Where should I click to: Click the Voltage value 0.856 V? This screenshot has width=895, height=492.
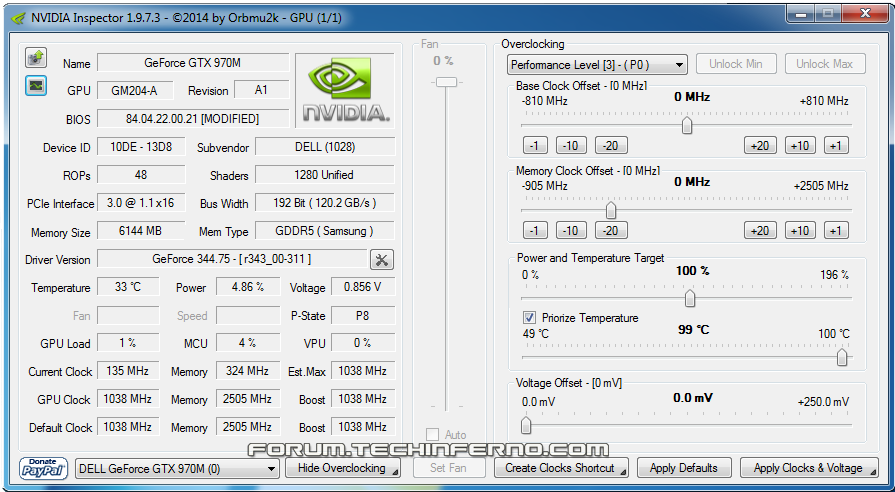[362, 287]
